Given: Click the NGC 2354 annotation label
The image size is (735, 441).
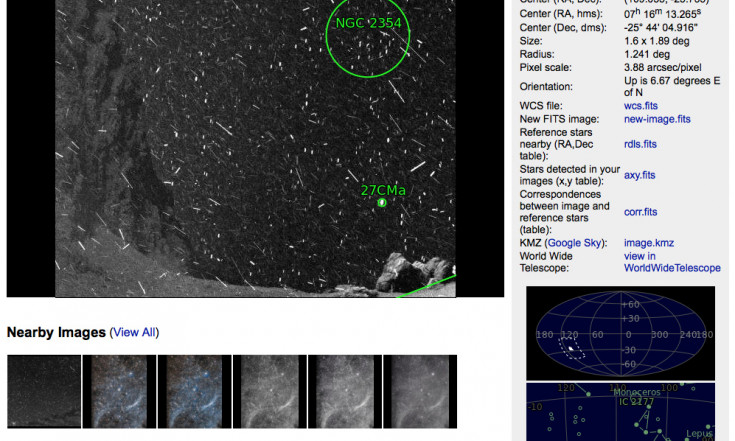Looking at the screenshot, I should (x=368, y=23).
